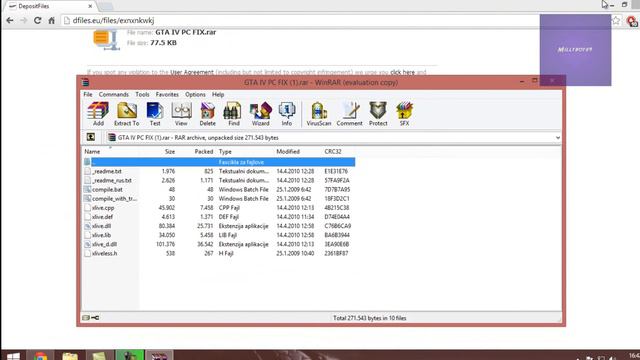Open the Commands menu

pos(113,94)
